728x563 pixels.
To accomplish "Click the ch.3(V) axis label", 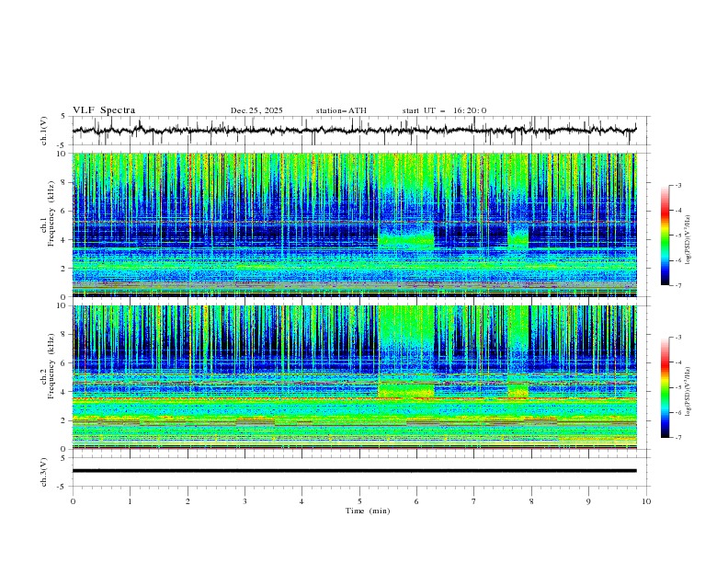I will tap(44, 472).
